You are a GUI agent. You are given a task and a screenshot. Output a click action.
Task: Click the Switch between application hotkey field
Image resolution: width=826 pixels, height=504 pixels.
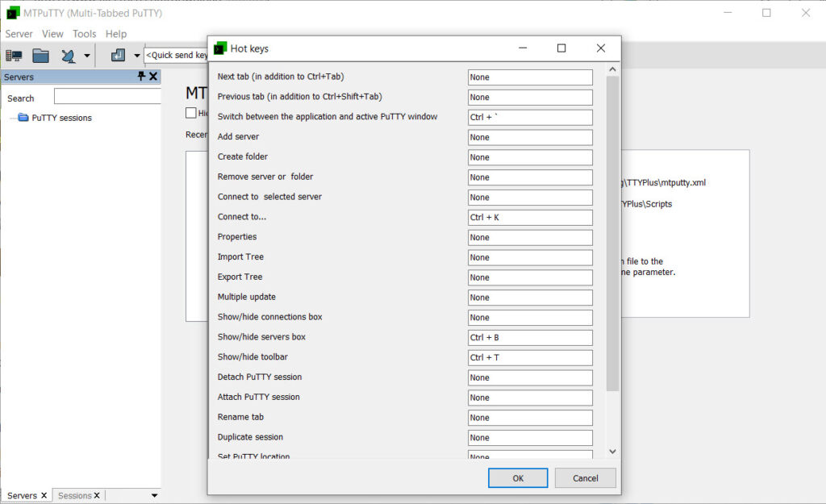(530, 118)
